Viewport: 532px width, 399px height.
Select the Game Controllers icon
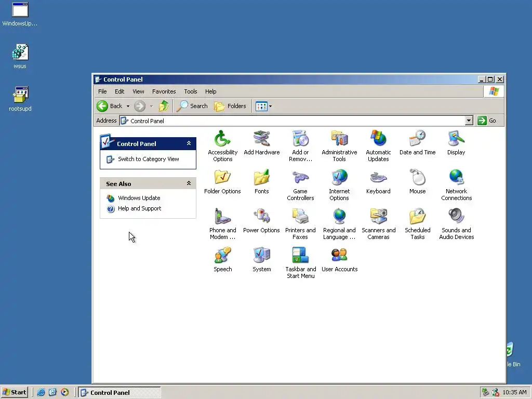[x=300, y=185]
